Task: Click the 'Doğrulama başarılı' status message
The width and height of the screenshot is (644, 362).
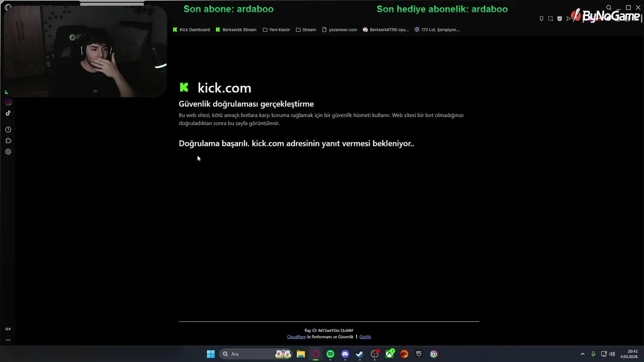Action: pyautogui.click(x=296, y=143)
